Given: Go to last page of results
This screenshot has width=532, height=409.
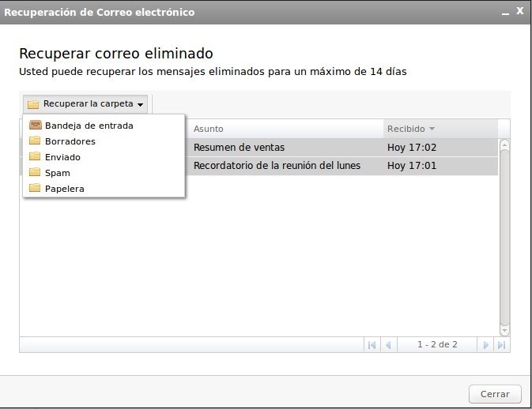Looking at the screenshot, I should [502, 345].
